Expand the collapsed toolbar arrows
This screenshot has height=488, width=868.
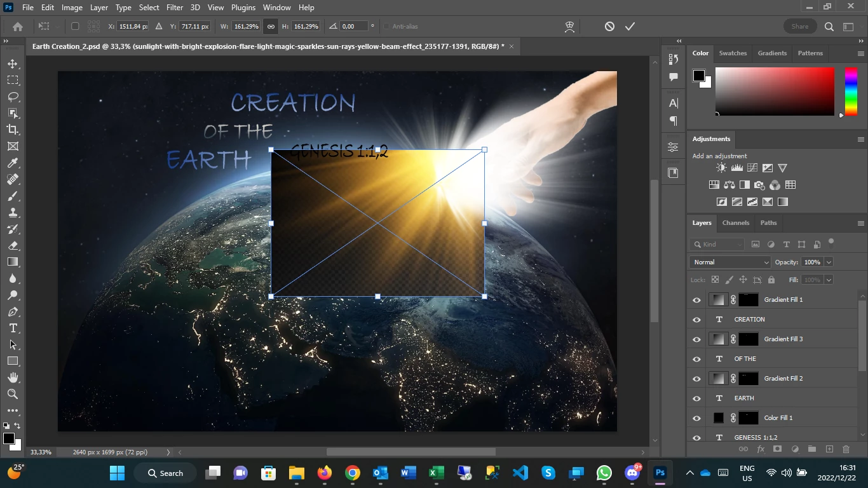click(6, 41)
